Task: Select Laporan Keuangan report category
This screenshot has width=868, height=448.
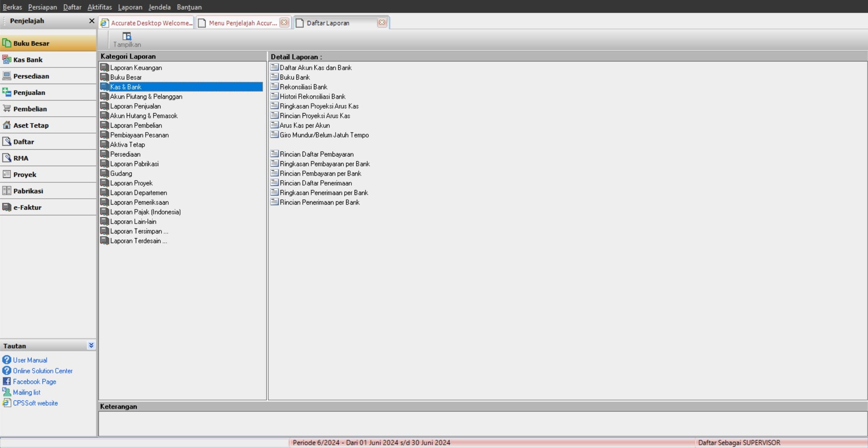Action: point(136,68)
